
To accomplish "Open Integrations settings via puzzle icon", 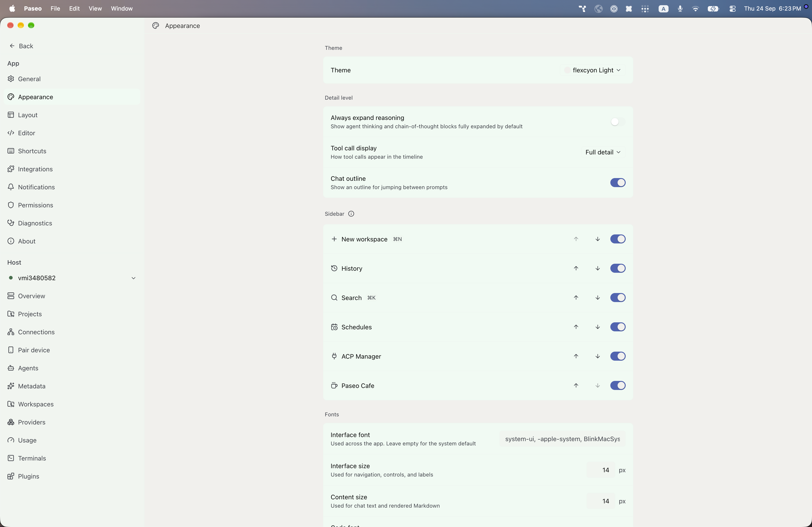I will tap(11, 169).
